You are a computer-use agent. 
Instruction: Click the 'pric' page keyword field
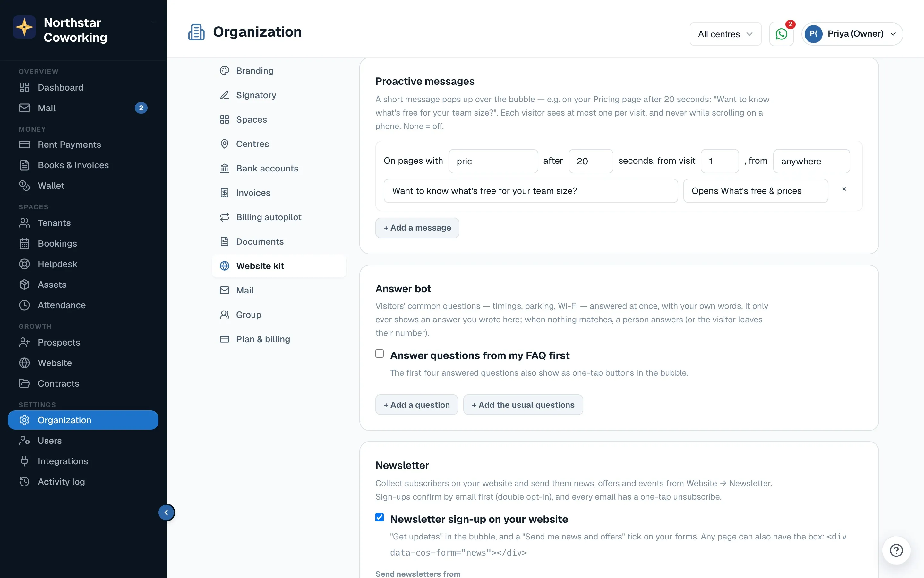click(x=493, y=161)
